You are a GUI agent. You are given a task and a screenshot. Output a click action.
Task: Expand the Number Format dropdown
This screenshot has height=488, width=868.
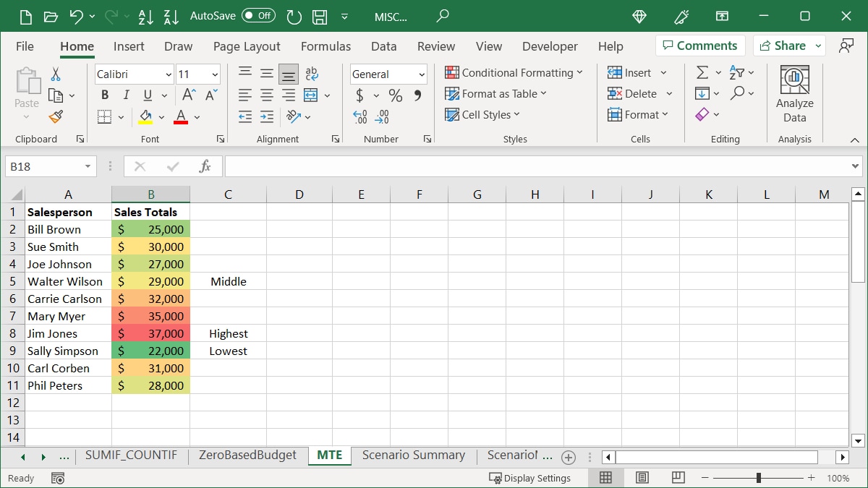click(x=422, y=74)
